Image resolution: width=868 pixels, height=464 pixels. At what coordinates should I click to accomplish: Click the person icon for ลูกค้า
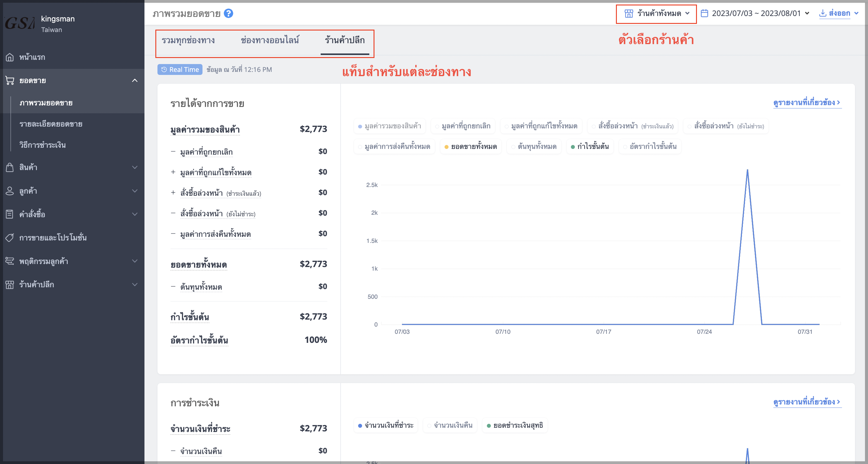10,191
